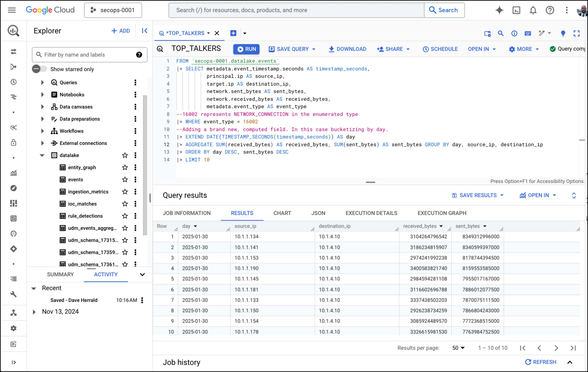Open actions menu for events table
The image size is (588, 372).
[x=135, y=179]
